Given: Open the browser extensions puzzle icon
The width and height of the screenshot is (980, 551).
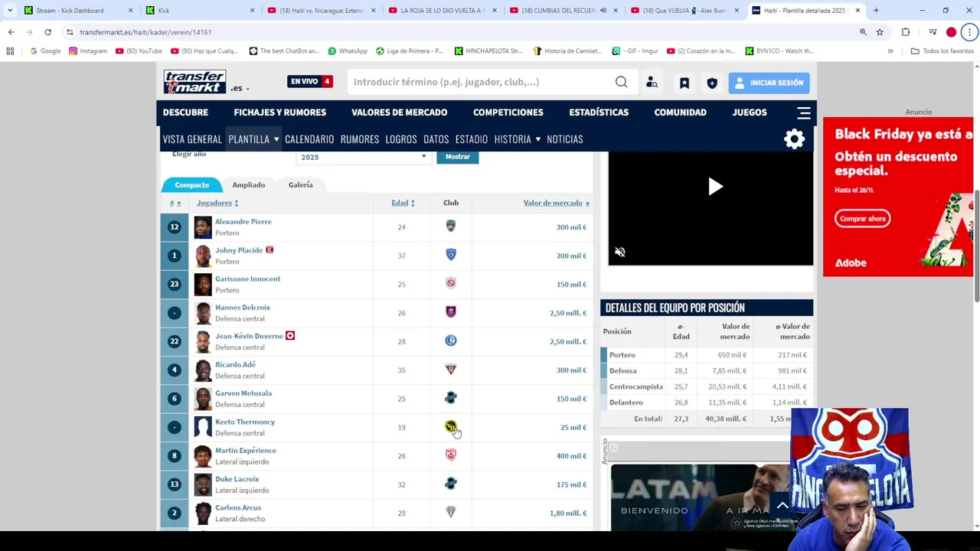Looking at the screenshot, I should click(906, 32).
